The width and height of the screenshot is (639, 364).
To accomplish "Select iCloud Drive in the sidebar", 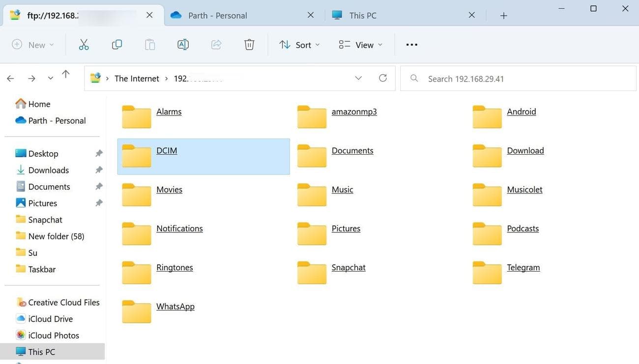I will coord(51,318).
